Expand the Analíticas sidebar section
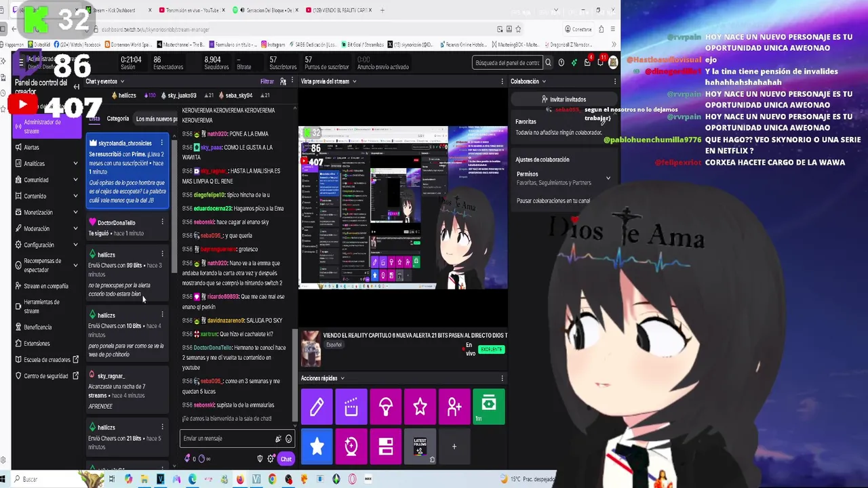Screen dimensions: 868x488 pos(75,163)
